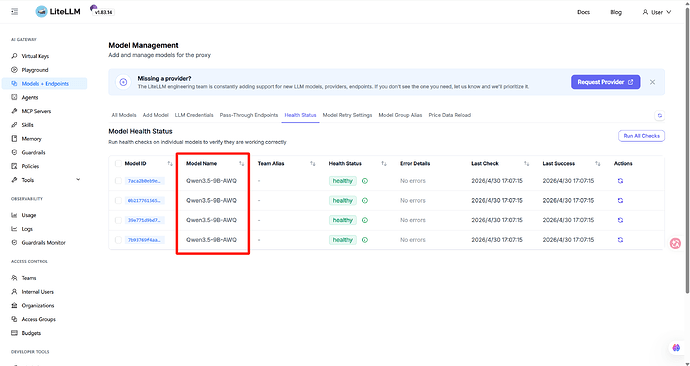Image resolution: width=690 pixels, height=366 pixels.
Task: Click the Agents sidebar icon
Action: (14, 97)
